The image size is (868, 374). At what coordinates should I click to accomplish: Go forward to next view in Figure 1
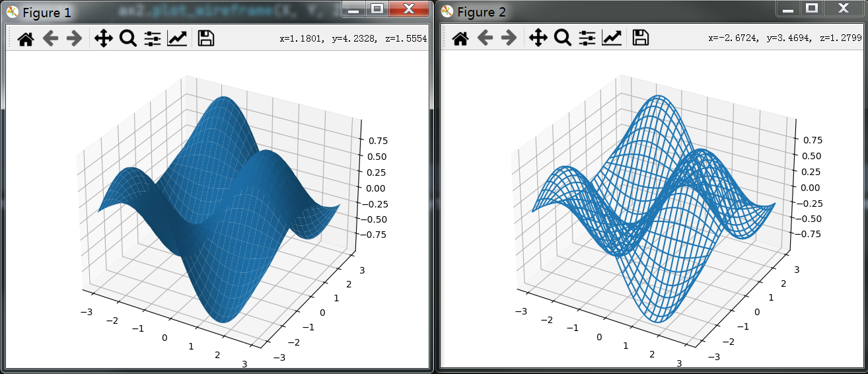click(74, 39)
